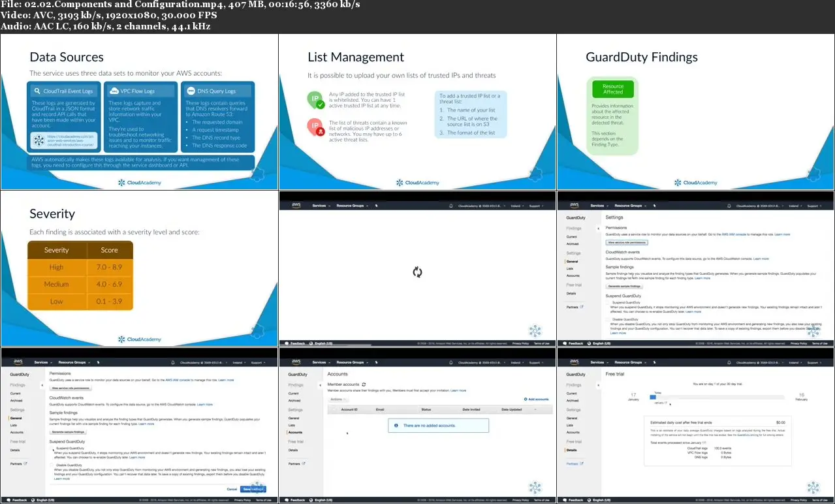Screen dimensions: 835x504
Task: Select Archived findings in Free trial thumbnail sidebar
Action: 572,401
